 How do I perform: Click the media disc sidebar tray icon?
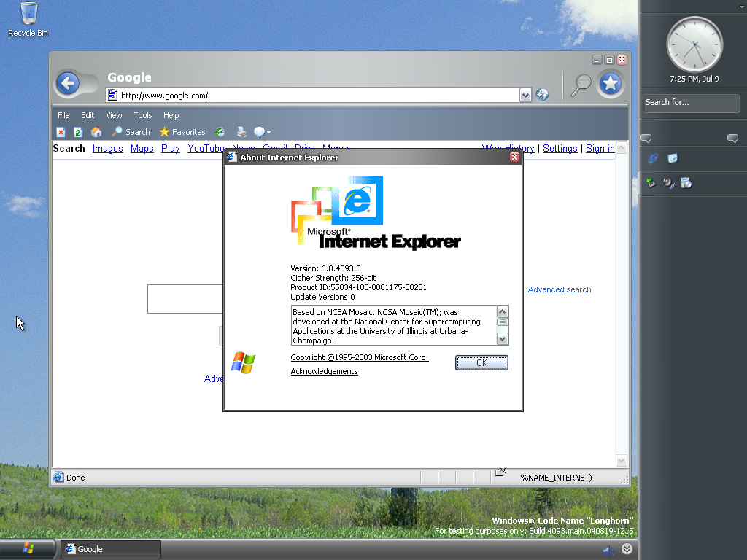(x=686, y=182)
